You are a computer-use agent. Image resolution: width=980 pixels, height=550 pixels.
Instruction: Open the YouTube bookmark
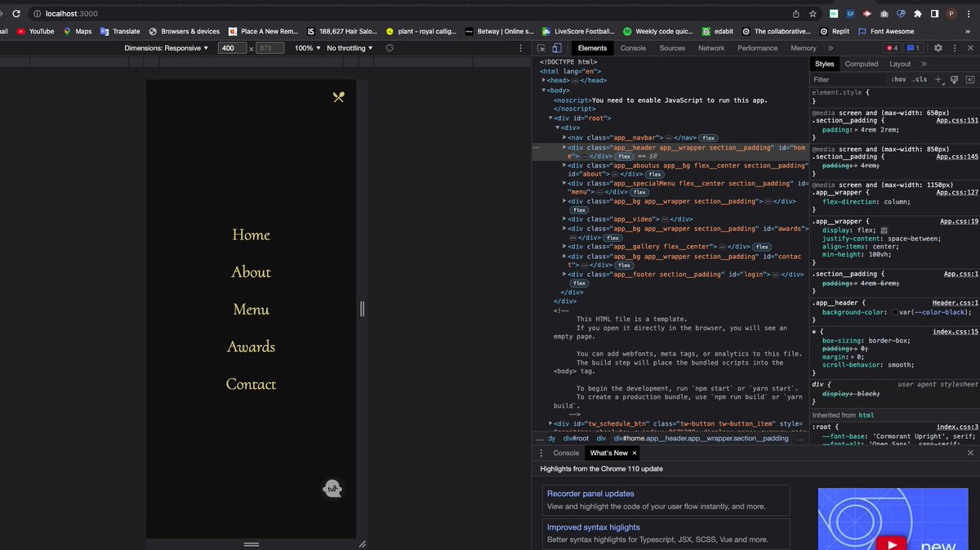[35, 31]
